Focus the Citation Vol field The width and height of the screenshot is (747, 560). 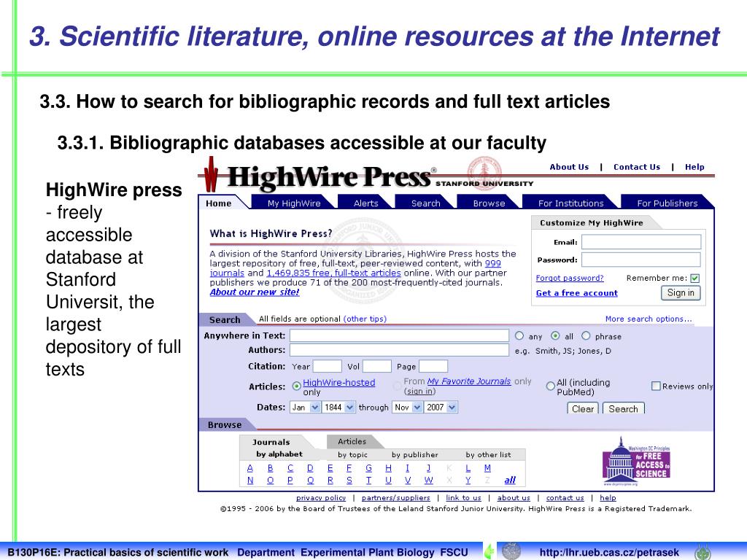coord(377,366)
